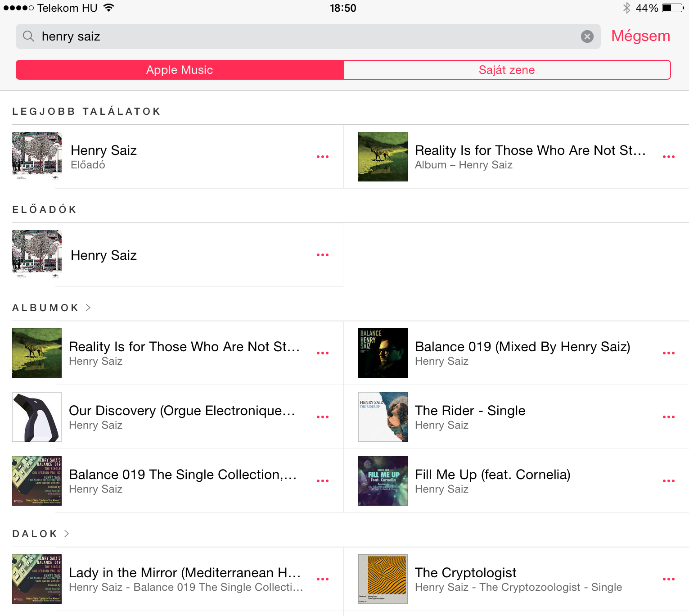Open Reality album artwork in top results
Viewport: 689px width, 616px height.
click(383, 157)
